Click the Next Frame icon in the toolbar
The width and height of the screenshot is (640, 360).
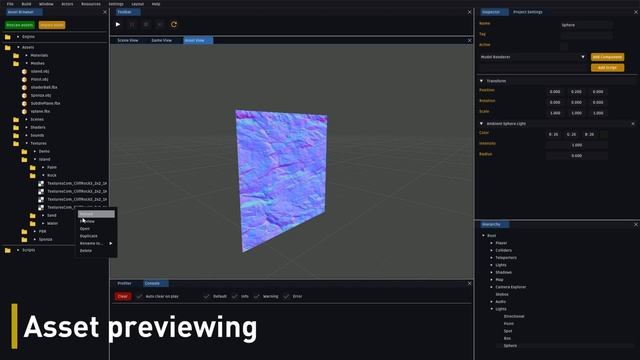tap(160, 24)
